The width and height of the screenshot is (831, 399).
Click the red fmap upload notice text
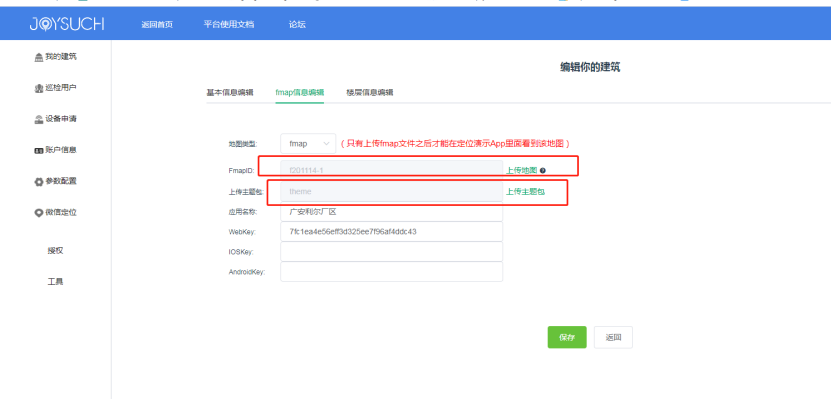(455, 144)
